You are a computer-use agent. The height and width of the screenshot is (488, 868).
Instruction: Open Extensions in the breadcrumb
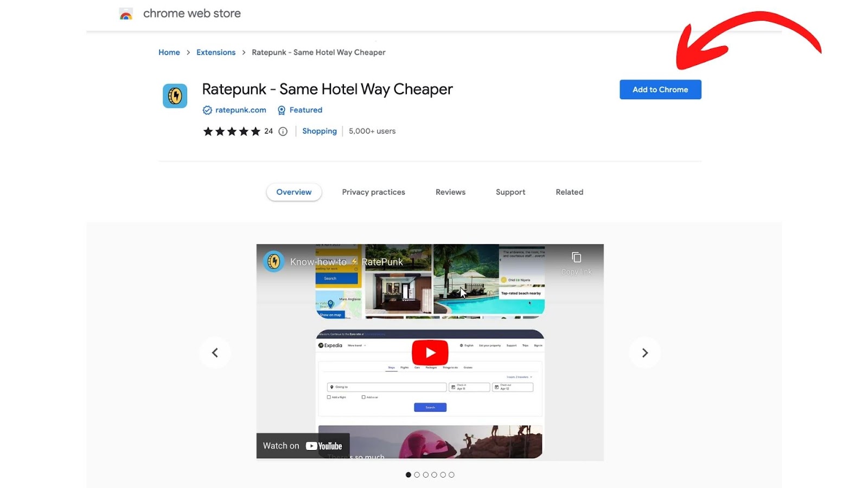click(x=216, y=53)
